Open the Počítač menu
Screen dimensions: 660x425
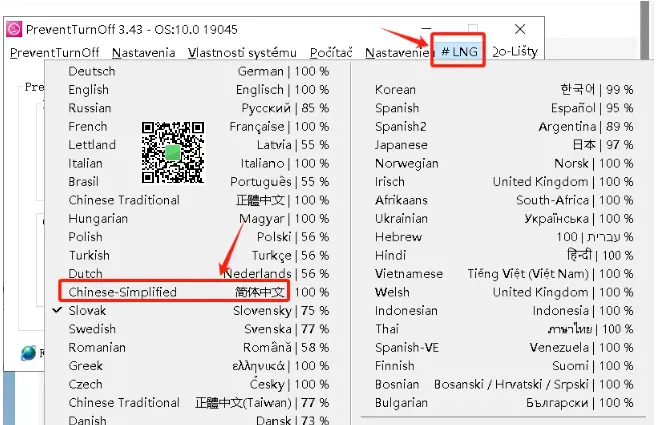(x=331, y=53)
